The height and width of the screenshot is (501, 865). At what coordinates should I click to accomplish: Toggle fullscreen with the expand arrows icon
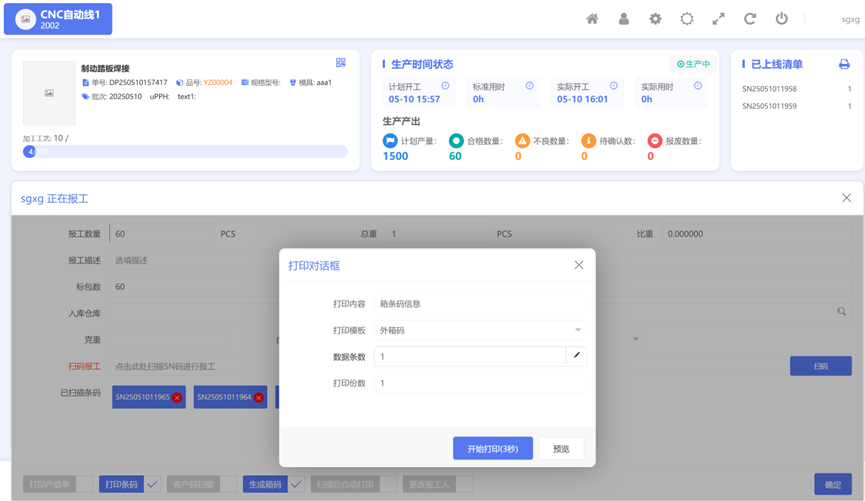coord(718,19)
